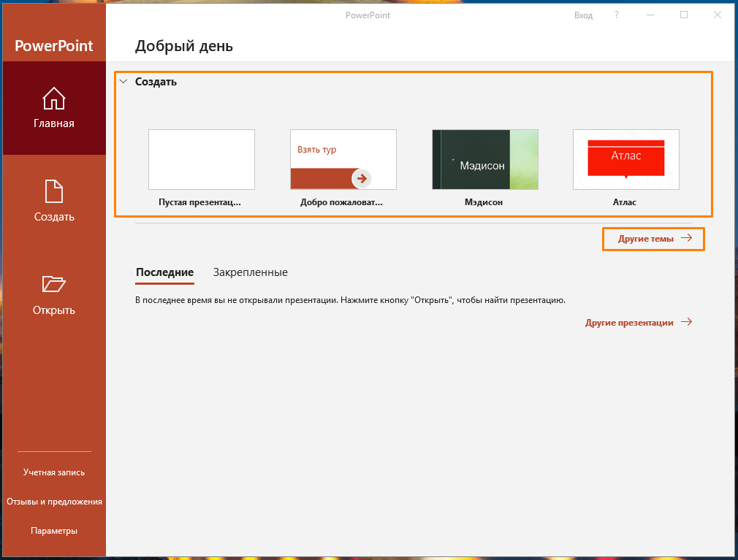Viewport: 738px width, 560px height.
Task: Click the question mark help icon
Action: pos(616,15)
